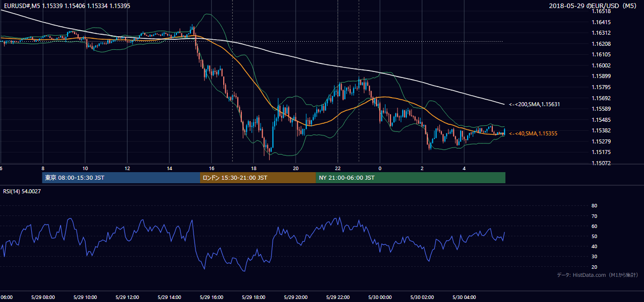Screen dimensions: 644x302
Task: Click price level 1.15899 on the price axis
Action: (601, 77)
